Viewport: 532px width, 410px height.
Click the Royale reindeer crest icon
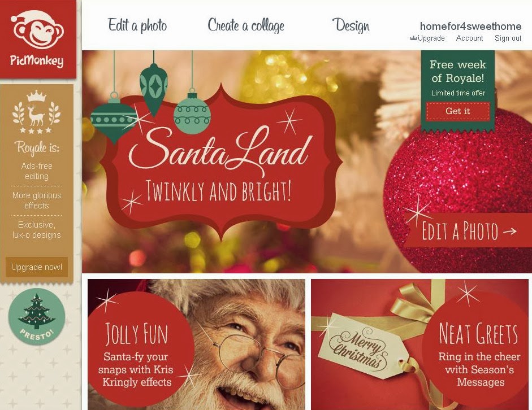click(x=37, y=112)
